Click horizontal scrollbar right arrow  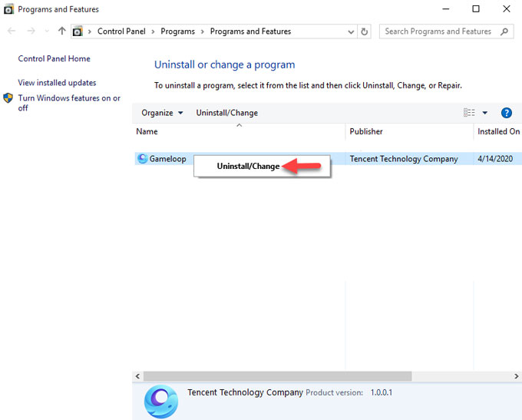click(x=517, y=376)
